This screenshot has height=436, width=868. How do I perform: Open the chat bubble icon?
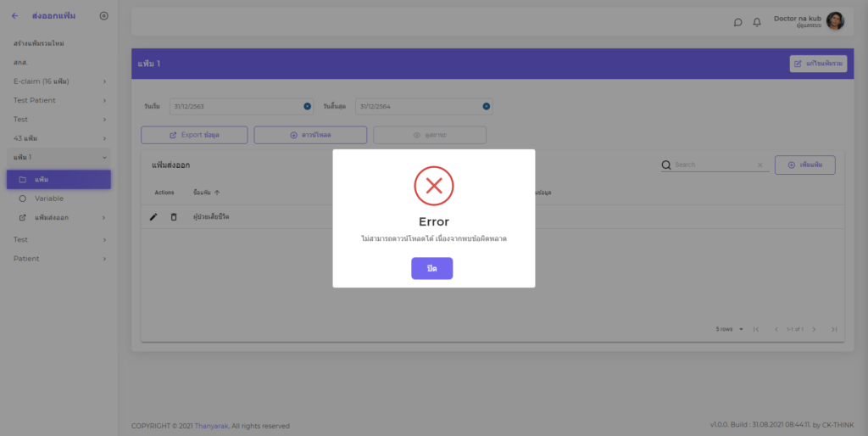pos(737,23)
